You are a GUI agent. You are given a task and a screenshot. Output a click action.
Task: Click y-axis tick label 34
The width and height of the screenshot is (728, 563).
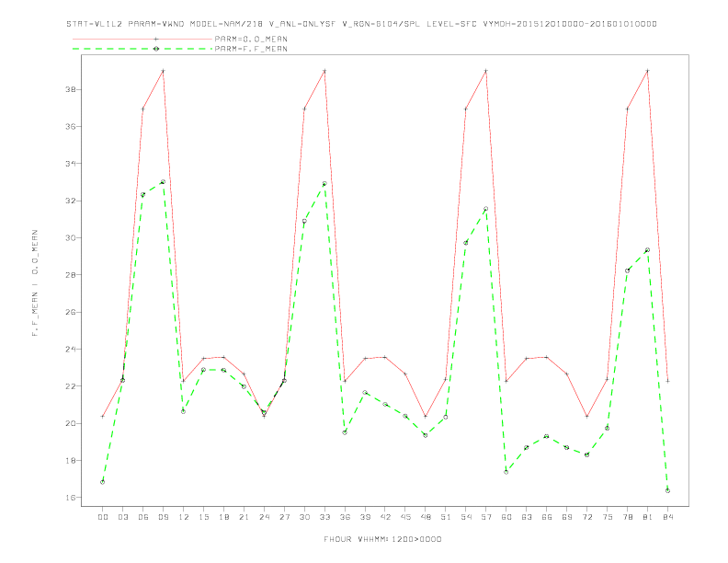(71, 164)
